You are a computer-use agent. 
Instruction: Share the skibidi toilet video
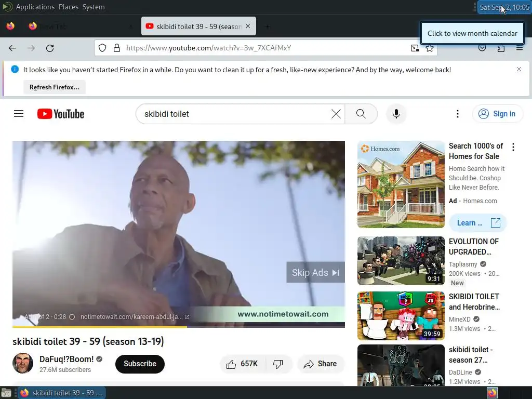click(320, 364)
